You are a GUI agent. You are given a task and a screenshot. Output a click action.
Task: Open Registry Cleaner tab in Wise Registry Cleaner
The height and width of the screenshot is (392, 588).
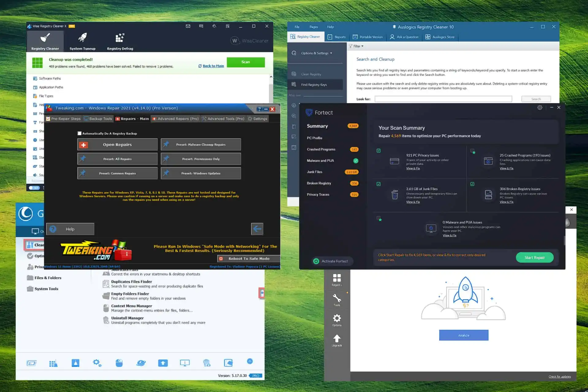[x=45, y=41]
